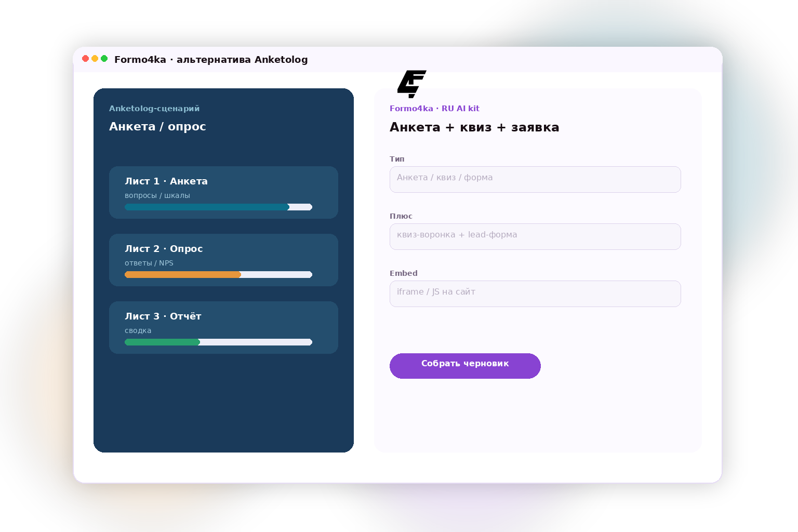Open the Лист 1 · Анкета card
Screen dimensions: 798x532
(223, 192)
